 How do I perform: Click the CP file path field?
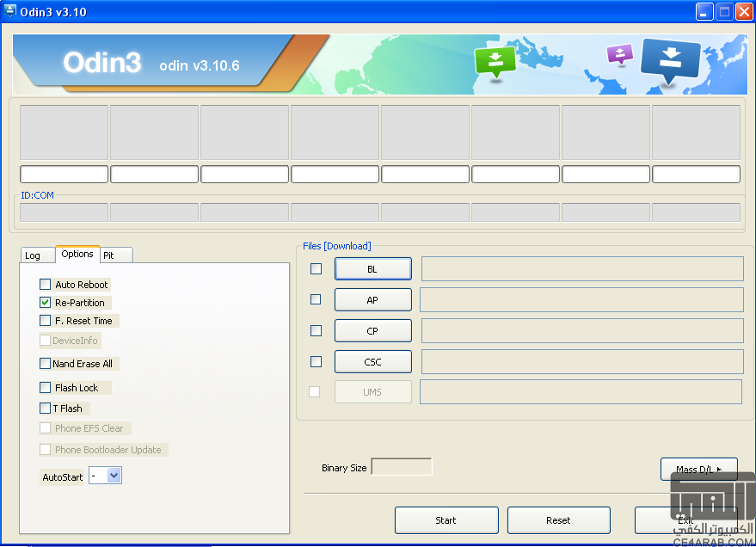pos(582,330)
